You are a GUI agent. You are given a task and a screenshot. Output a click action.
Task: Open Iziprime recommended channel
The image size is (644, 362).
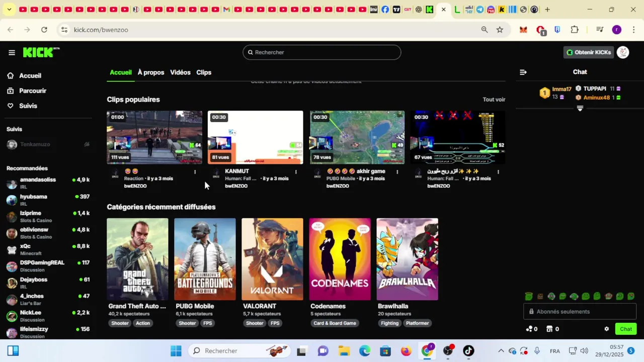[x=48, y=216]
